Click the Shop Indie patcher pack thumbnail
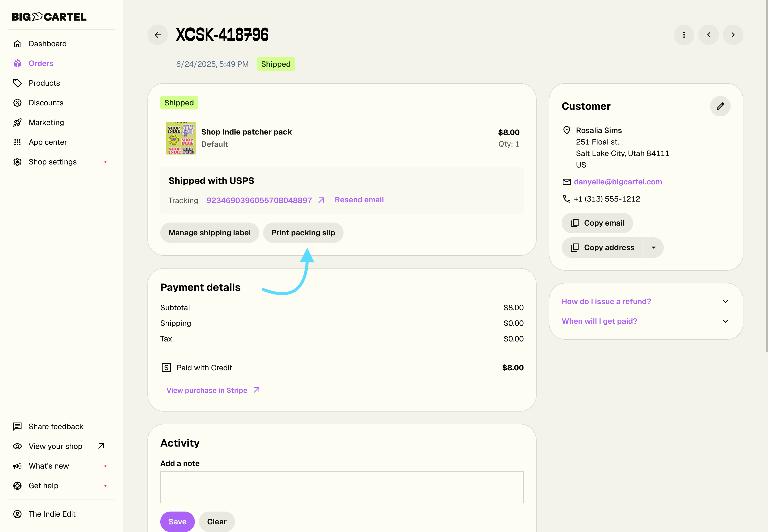This screenshot has height=532, width=768. (180, 138)
